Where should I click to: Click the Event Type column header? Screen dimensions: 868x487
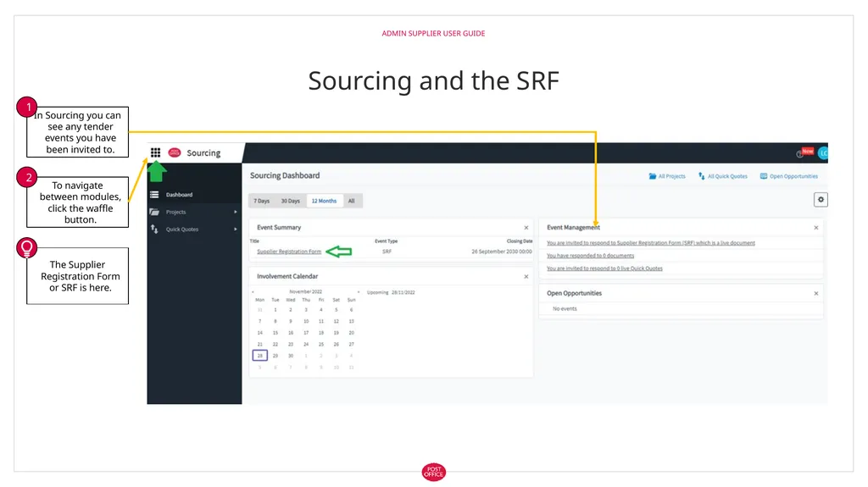387,241
